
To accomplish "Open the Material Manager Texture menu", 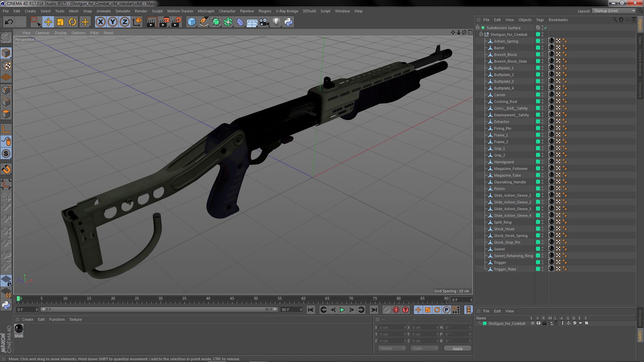I will [75, 320].
